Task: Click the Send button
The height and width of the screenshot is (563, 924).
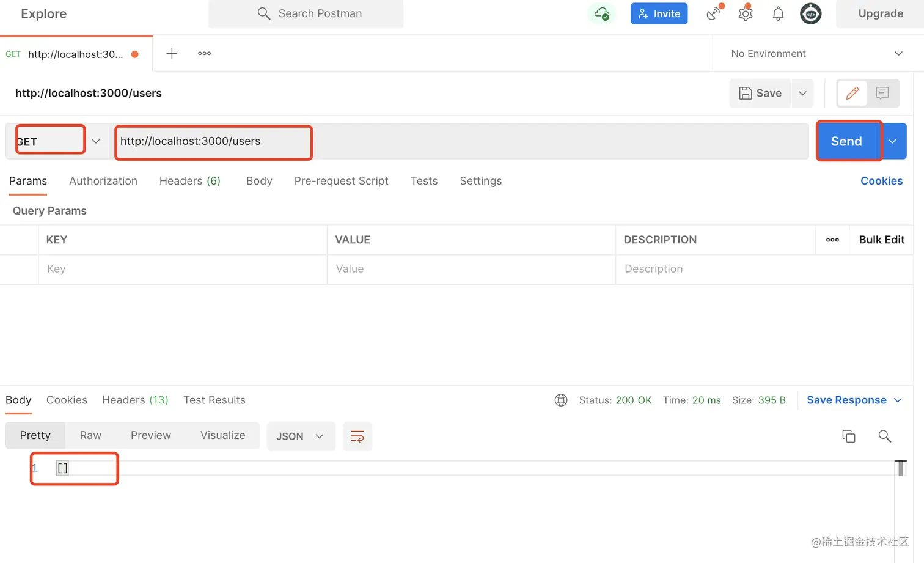Action: [x=848, y=141]
